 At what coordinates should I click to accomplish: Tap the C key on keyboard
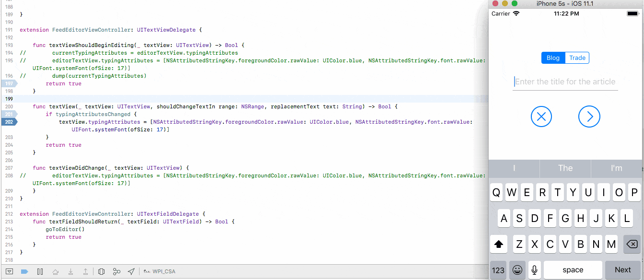(x=550, y=245)
